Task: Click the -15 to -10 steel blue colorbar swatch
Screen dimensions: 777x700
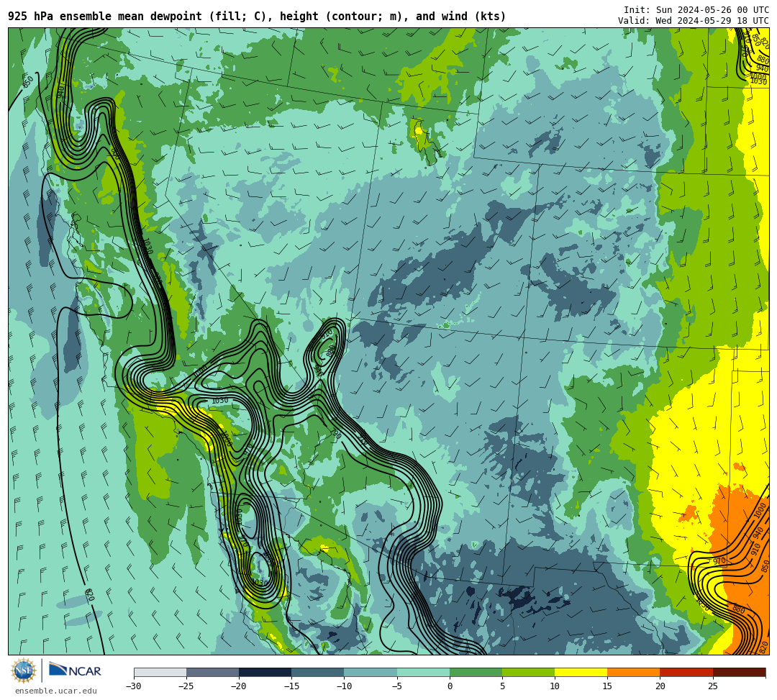Action: click(318, 672)
